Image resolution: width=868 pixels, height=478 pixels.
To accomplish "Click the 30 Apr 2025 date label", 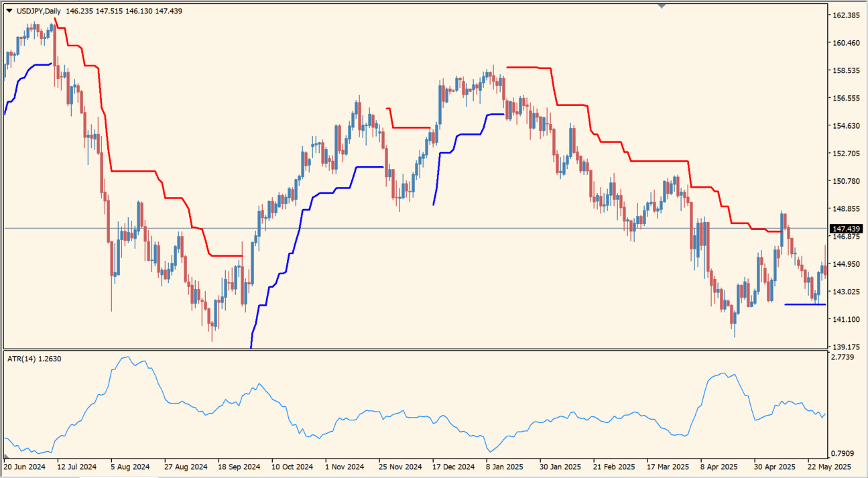I will (776, 467).
